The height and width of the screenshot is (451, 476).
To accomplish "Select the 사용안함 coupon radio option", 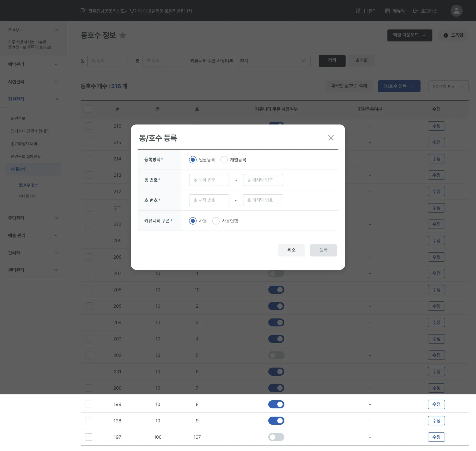I will (216, 221).
